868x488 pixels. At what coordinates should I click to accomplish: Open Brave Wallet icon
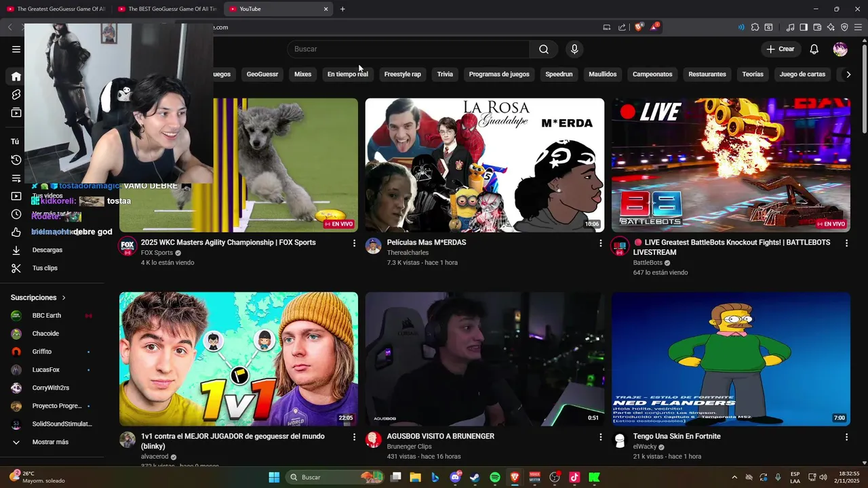(817, 27)
